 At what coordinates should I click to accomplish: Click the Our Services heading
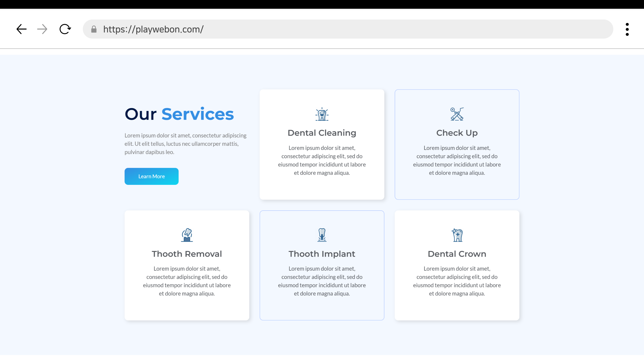click(179, 114)
